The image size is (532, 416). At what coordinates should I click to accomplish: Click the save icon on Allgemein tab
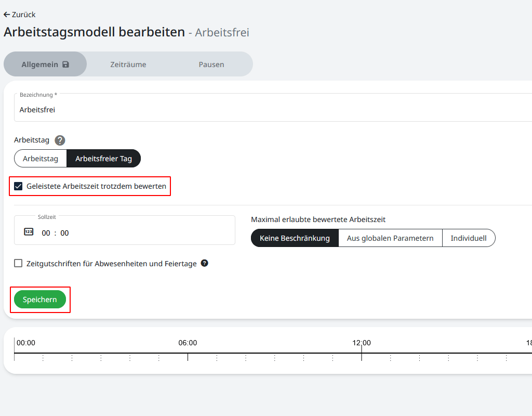(66, 64)
